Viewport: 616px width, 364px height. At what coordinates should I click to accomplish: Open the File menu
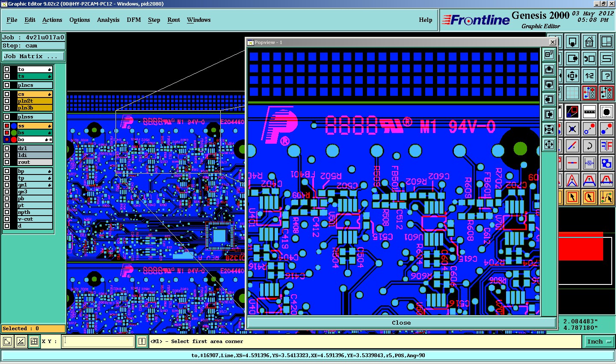click(x=12, y=20)
